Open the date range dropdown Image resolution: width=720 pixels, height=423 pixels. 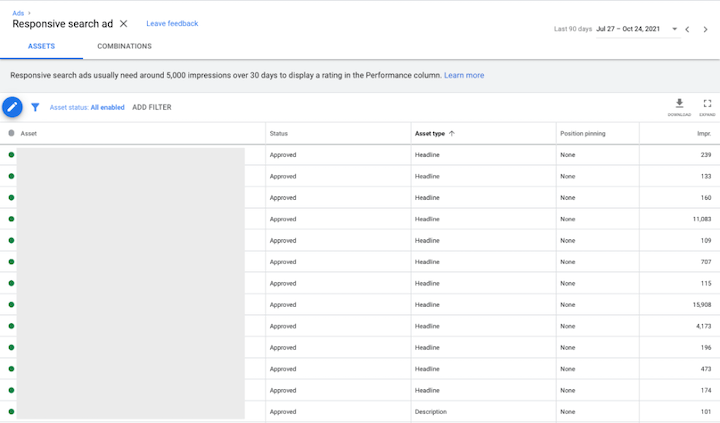point(675,29)
